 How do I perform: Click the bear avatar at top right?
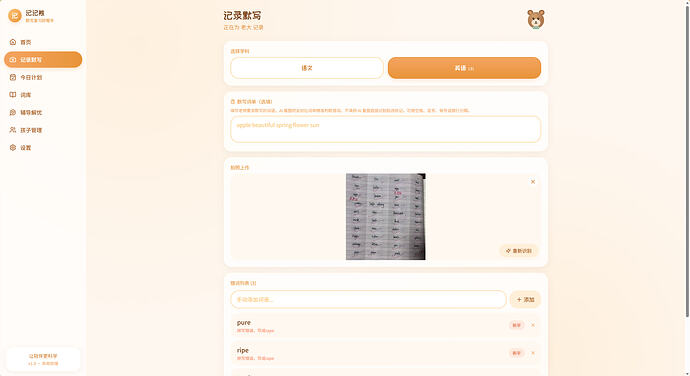[536, 19]
